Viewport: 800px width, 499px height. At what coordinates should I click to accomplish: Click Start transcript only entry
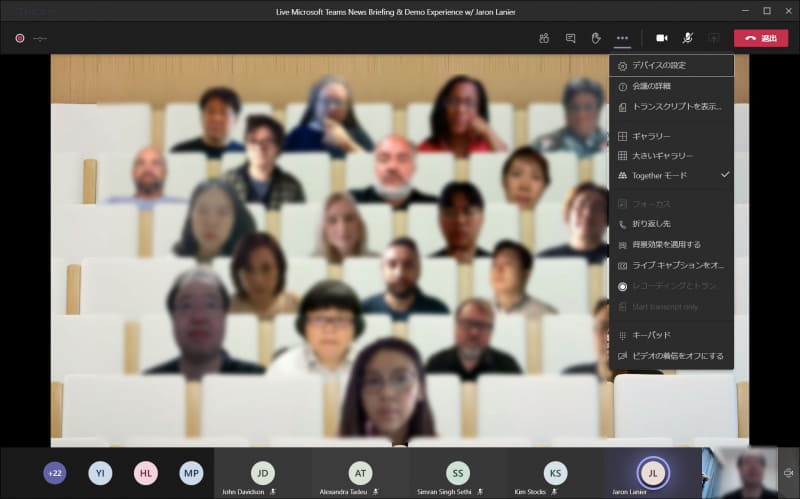pyautogui.click(x=671, y=307)
